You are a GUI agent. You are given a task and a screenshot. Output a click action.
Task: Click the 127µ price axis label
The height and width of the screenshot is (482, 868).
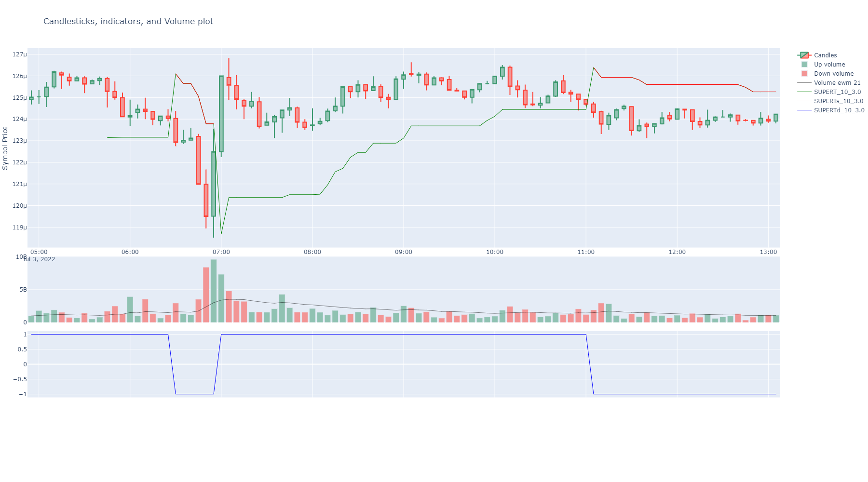19,54
